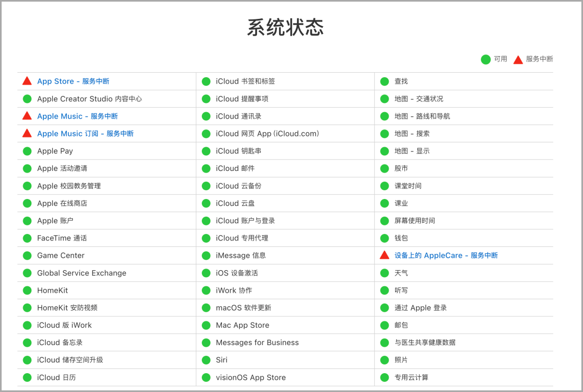Screen dimensions: 583x392
Task: Click red triangle icon beside Apple Music 订阅
Action: 27,133
